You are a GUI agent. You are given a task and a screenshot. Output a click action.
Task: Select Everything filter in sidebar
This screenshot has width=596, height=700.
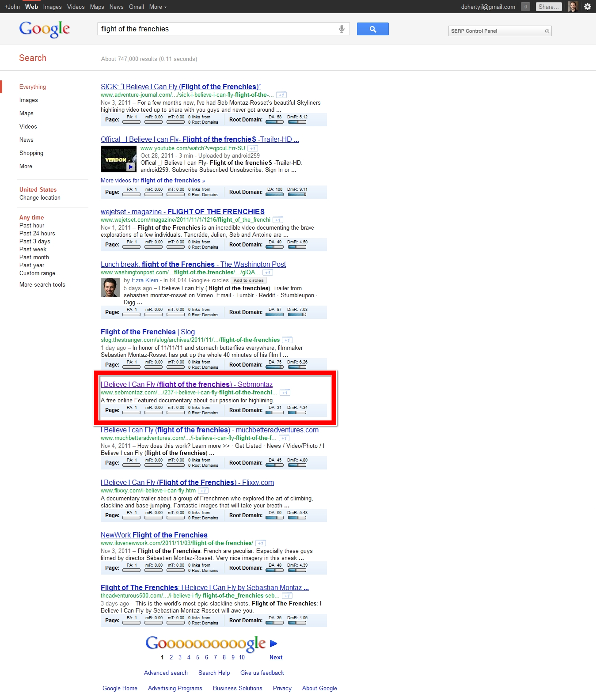pos(33,87)
